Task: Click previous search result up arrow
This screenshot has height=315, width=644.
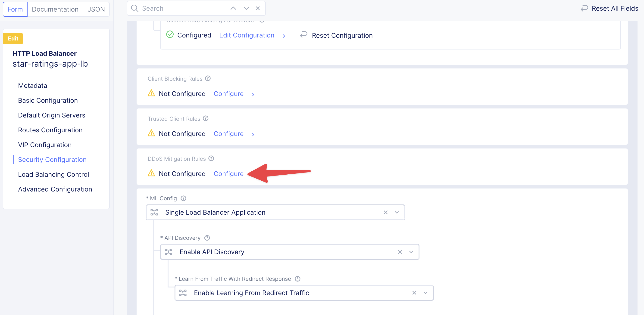Action: 233,8
